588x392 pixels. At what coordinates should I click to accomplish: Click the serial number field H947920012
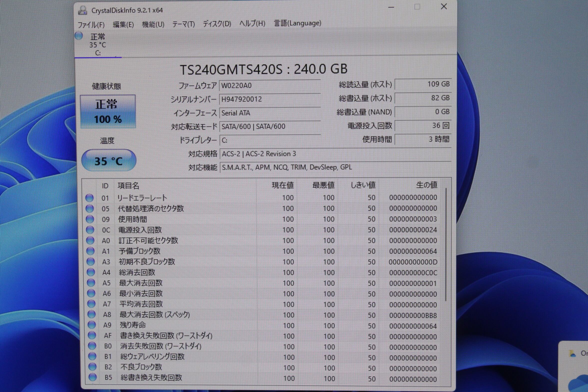click(270, 99)
